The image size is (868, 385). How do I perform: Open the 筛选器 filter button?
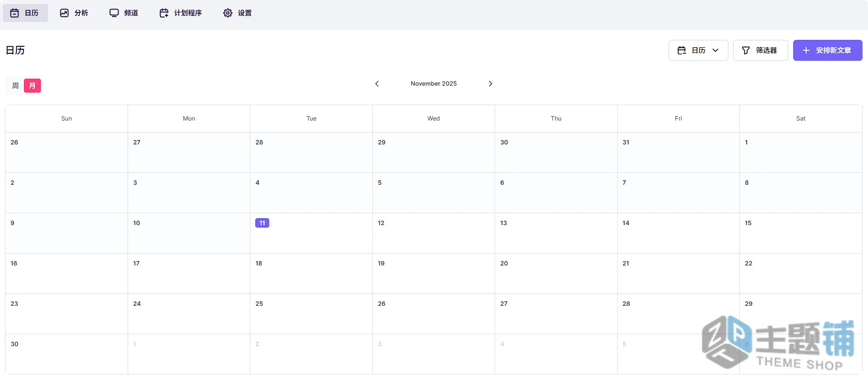coord(760,50)
